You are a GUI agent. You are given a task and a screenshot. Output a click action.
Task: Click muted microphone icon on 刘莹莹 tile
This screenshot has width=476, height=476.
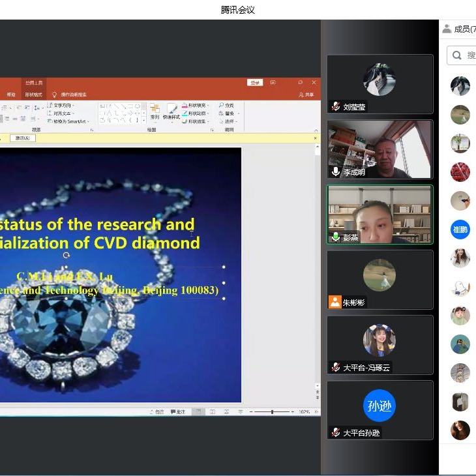click(336, 106)
